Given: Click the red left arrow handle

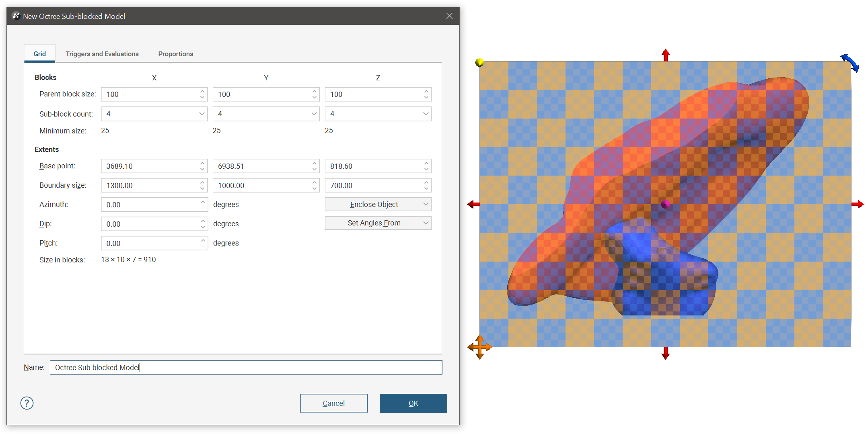Looking at the screenshot, I should pos(473,205).
